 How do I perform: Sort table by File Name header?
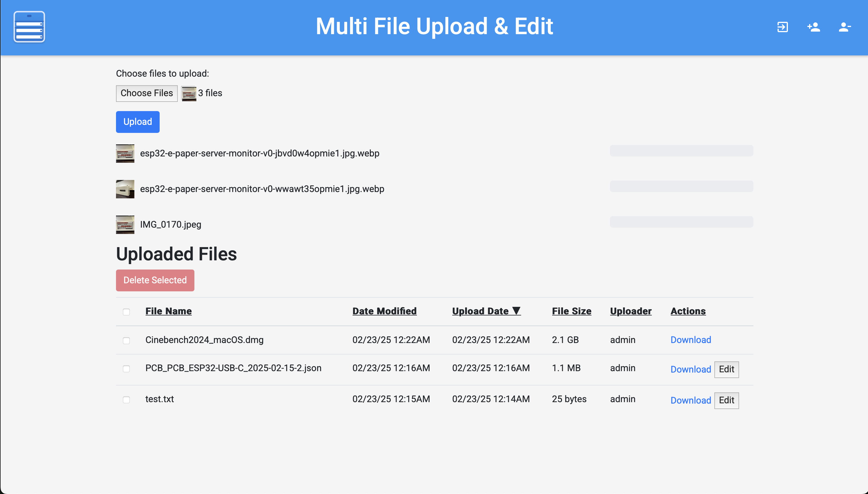168,311
